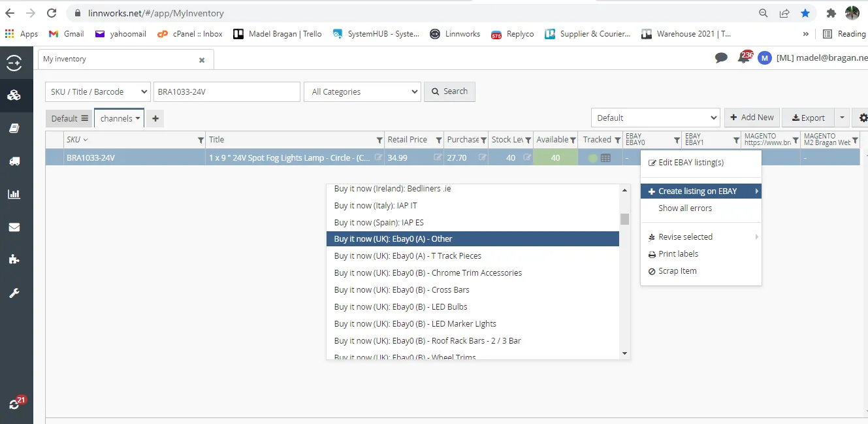Choose Ebay0 (B) - Cross Bars template
Image resolution: width=868 pixels, height=424 pixels.
point(473,290)
